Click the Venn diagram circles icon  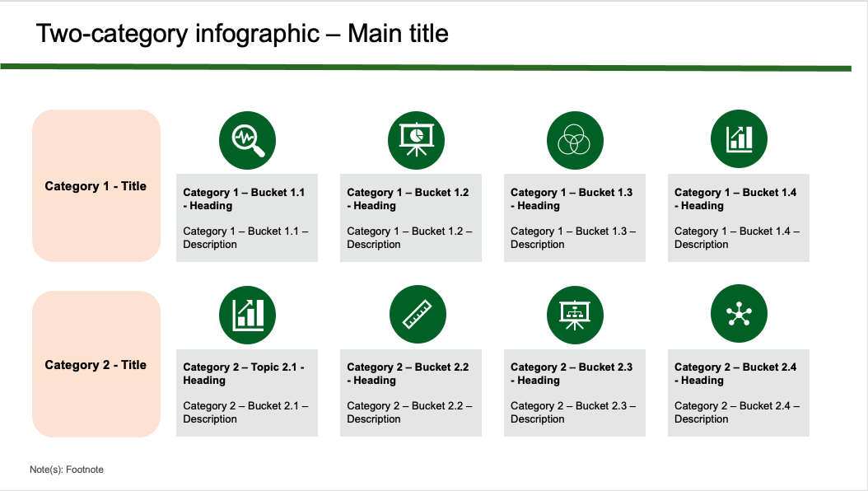(x=575, y=138)
